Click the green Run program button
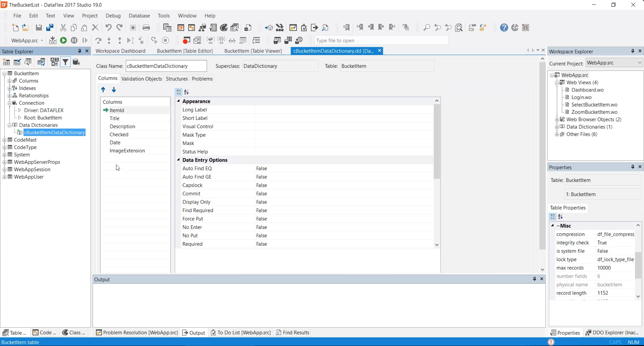This screenshot has height=346, width=644. [63, 40]
